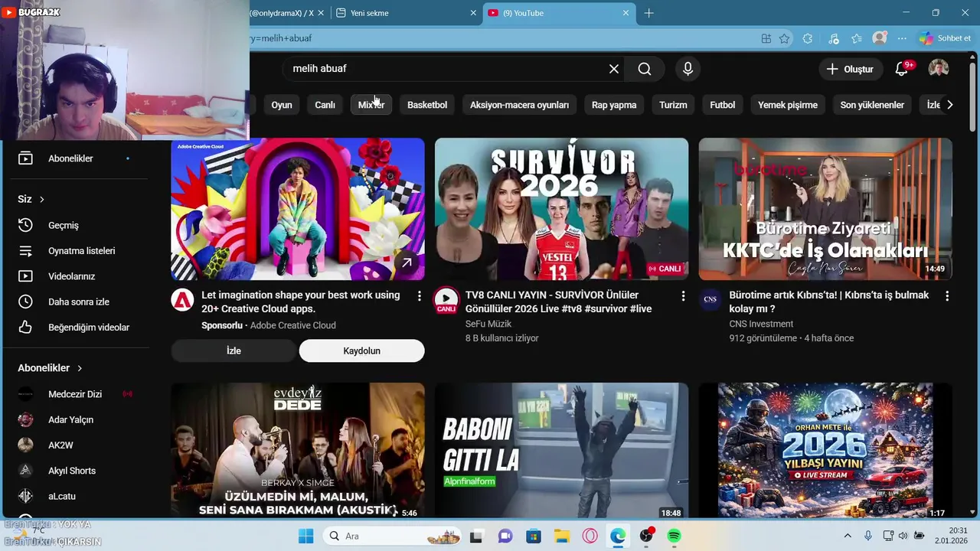Open options menu for Bürotime video
Screen dimensions: 980x551
[x=947, y=295]
